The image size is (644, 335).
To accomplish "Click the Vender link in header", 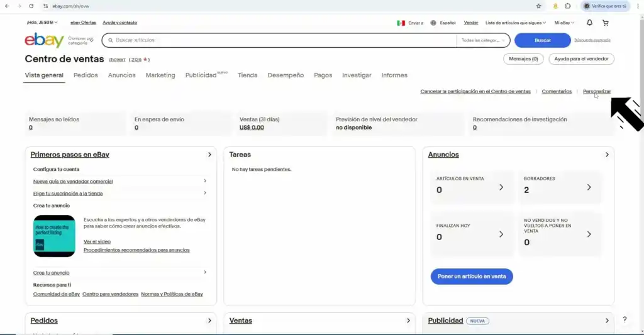I will tap(470, 23).
